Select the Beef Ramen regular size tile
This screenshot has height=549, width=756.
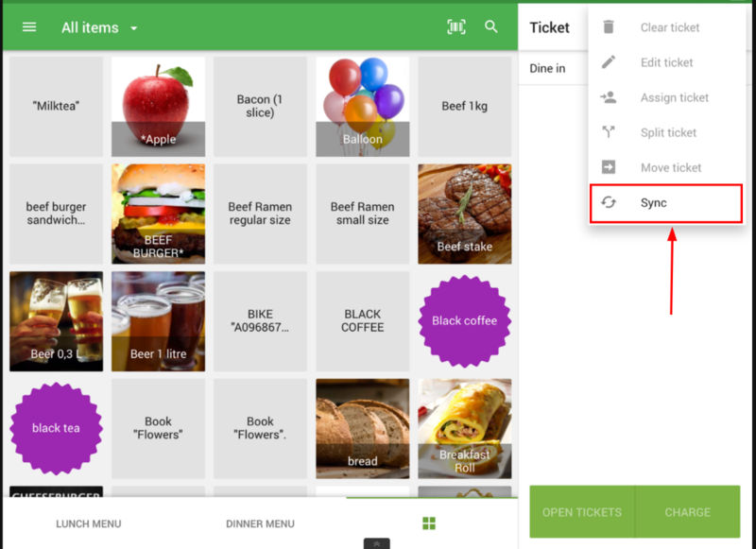tap(260, 214)
